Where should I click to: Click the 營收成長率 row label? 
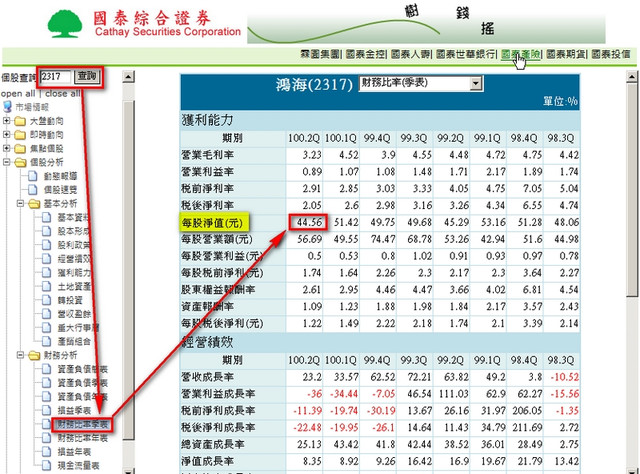click(208, 377)
